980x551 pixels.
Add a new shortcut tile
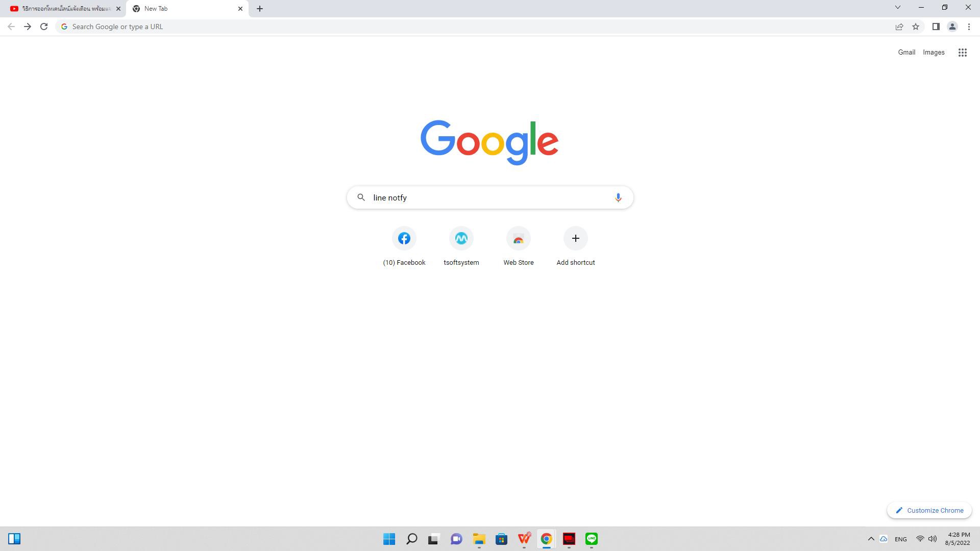(576, 246)
